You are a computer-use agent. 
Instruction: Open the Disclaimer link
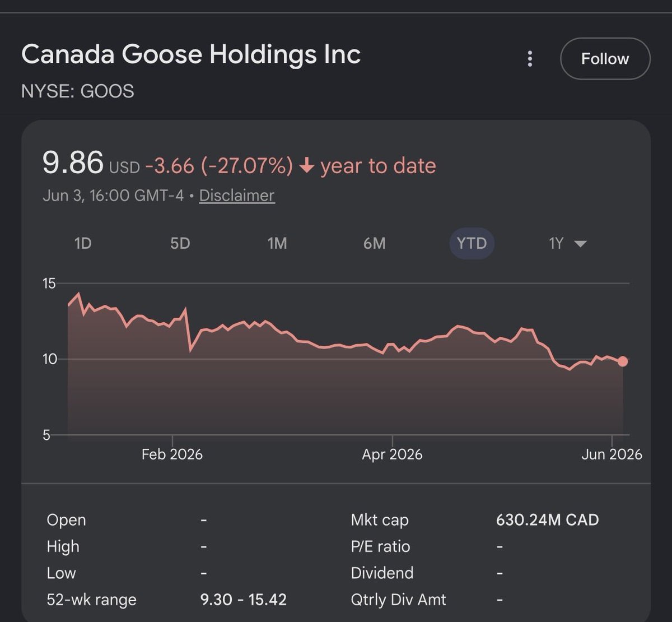pos(237,196)
